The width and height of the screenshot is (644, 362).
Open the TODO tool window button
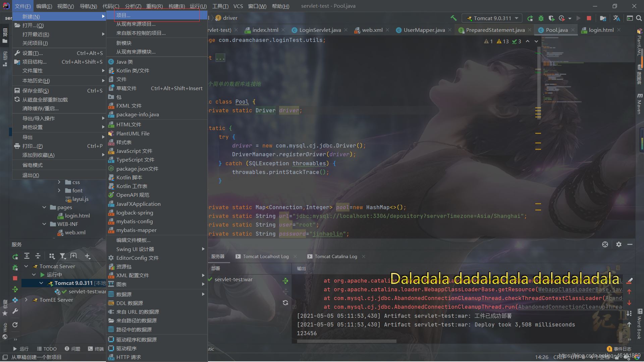click(x=47, y=349)
